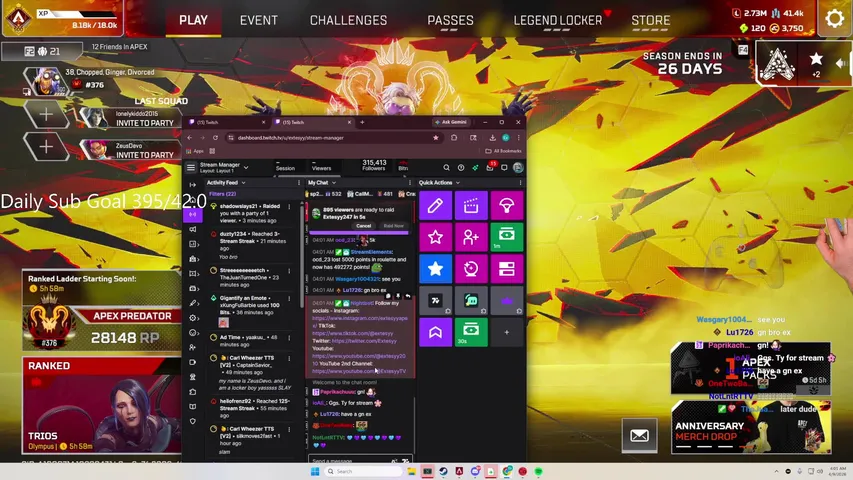This screenshot has height=480, width=853.
Task: Open the LEGEND LOCKER tab
Action: [558, 20]
